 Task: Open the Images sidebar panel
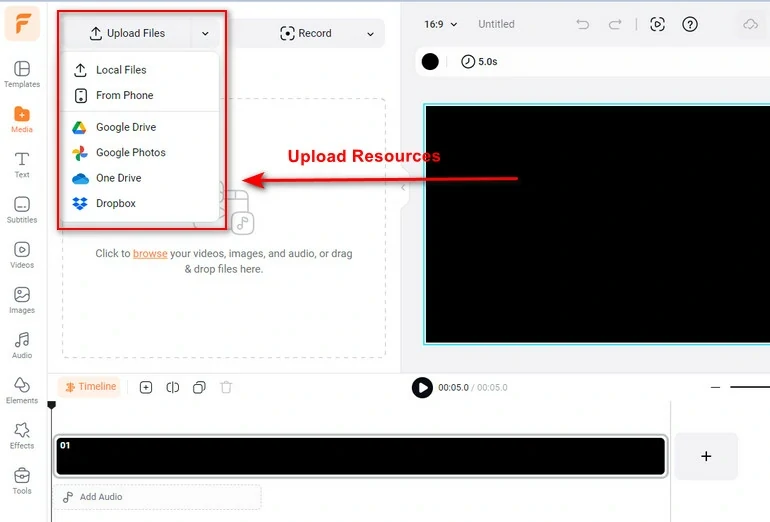coord(22,300)
